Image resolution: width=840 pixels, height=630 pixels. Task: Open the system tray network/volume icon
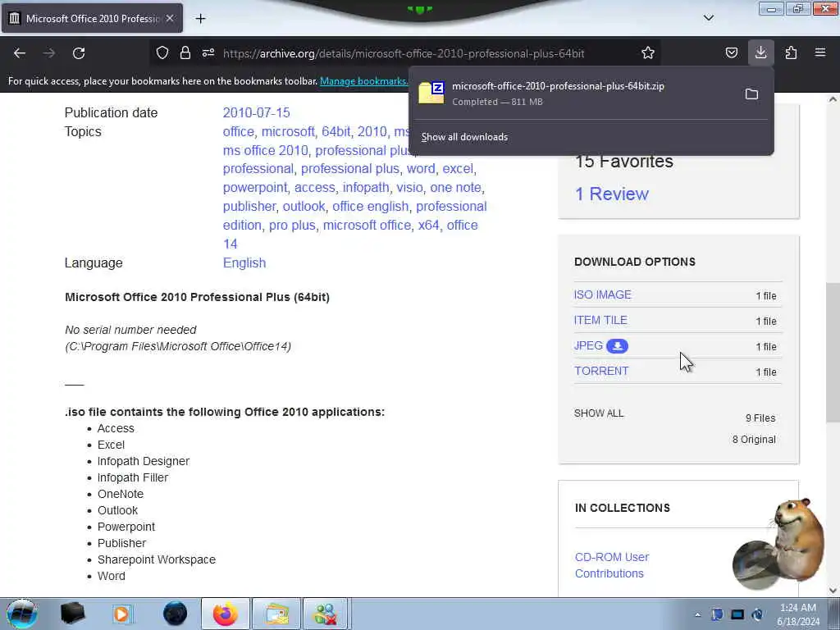tap(757, 615)
